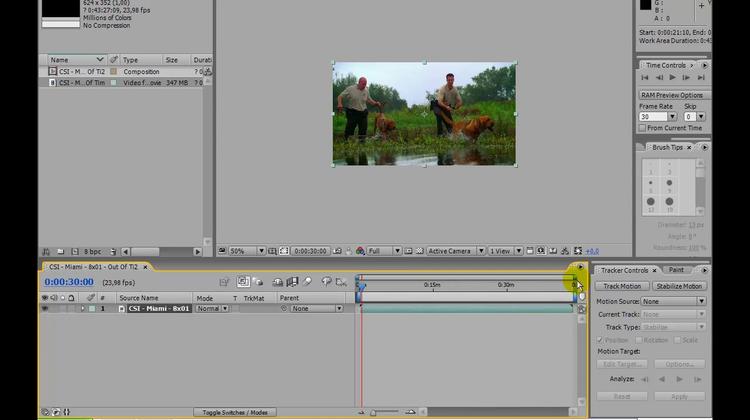Click the current time 0:00:30:00 in timeline
The height and width of the screenshot is (420, 750).
[69, 282]
